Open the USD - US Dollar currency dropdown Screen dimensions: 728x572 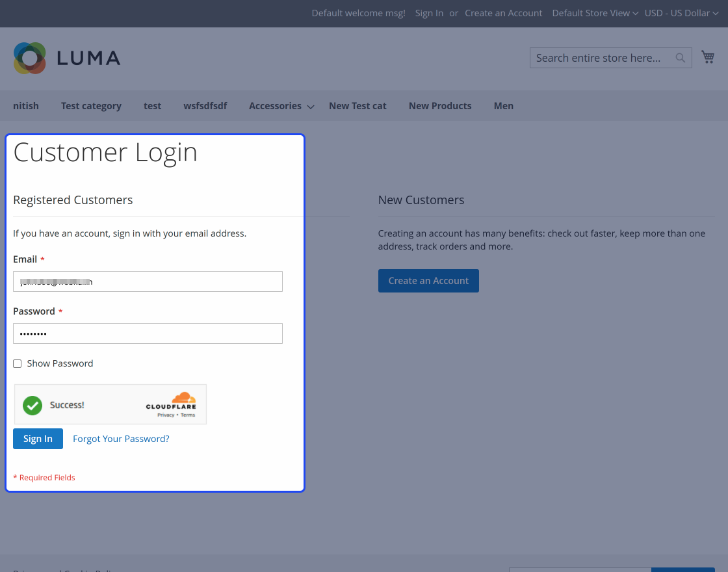pos(681,13)
